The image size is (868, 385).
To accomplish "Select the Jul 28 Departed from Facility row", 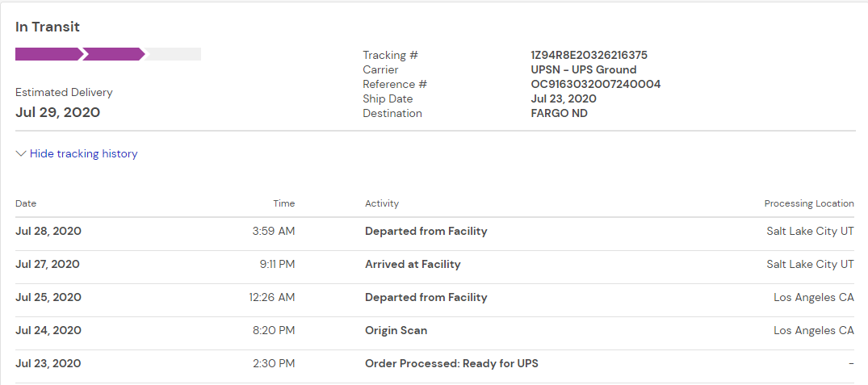I will 426,231.
